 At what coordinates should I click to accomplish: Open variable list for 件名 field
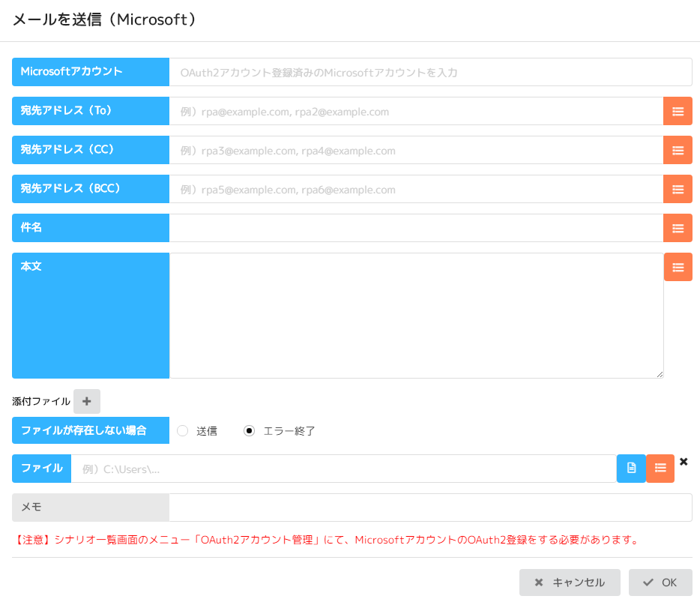[678, 228]
